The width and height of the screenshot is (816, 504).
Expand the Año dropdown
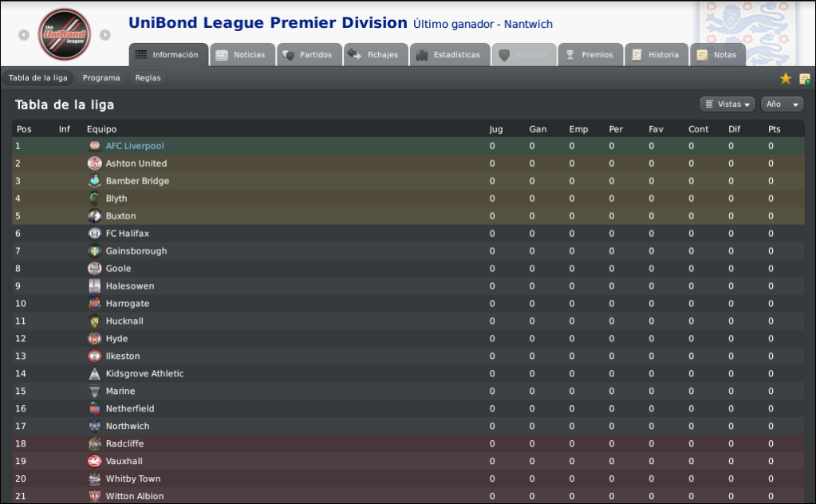782,104
